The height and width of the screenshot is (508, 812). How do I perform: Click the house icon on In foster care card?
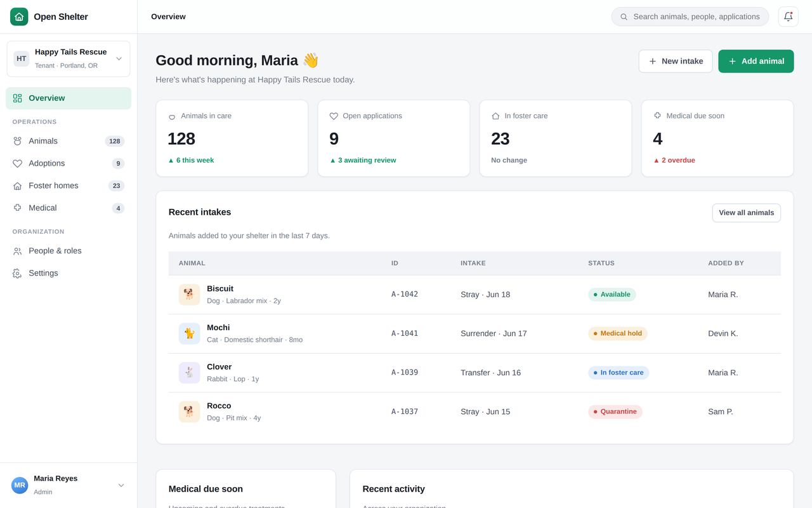point(495,116)
